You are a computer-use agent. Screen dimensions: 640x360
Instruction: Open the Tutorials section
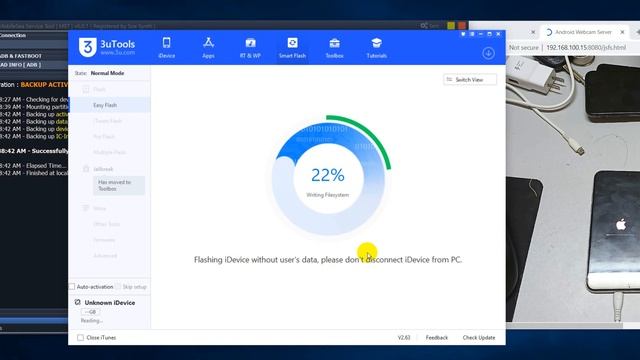point(376,48)
